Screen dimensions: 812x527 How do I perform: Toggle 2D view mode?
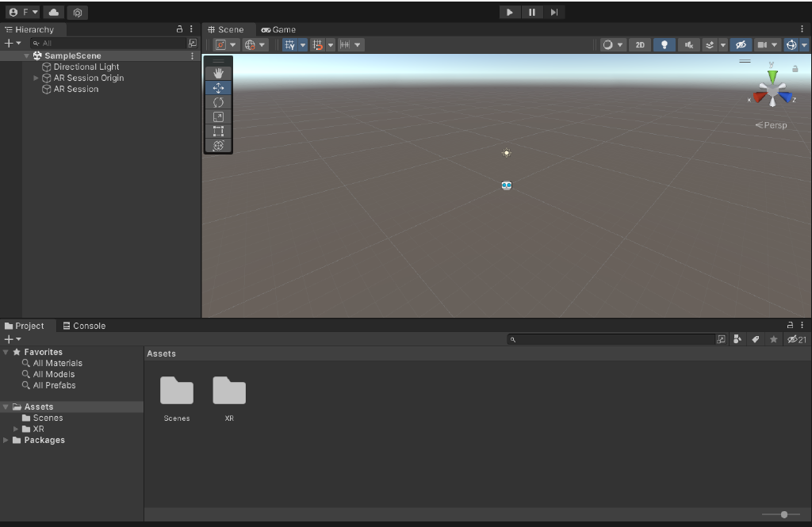point(639,44)
